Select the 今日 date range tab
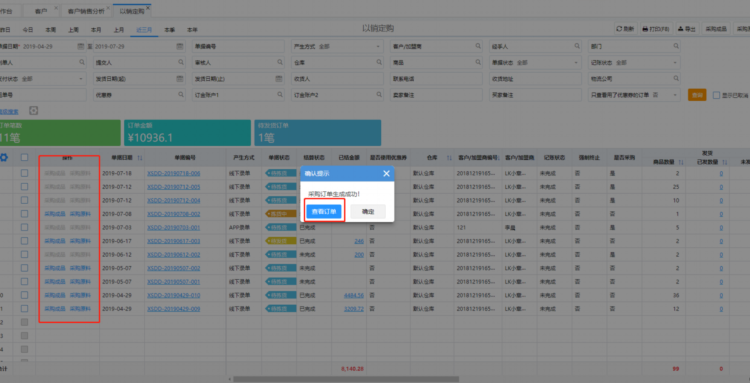750x383 pixels. pyautogui.click(x=28, y=30)
